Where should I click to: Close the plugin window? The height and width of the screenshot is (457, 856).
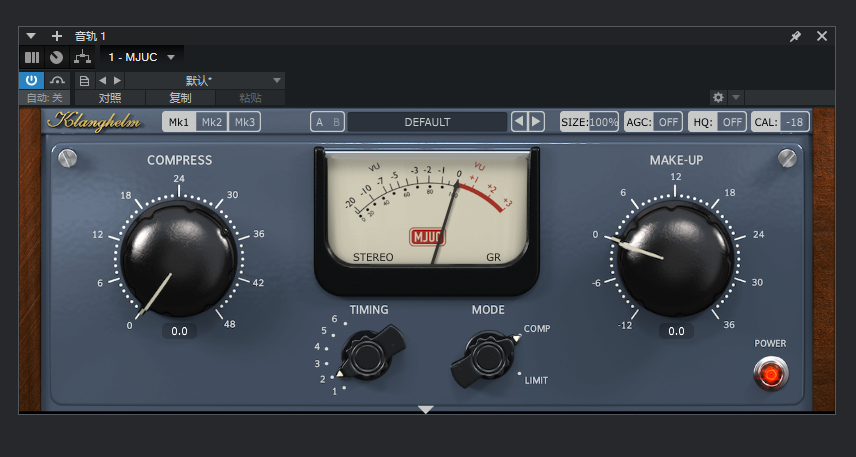[822, 36]
